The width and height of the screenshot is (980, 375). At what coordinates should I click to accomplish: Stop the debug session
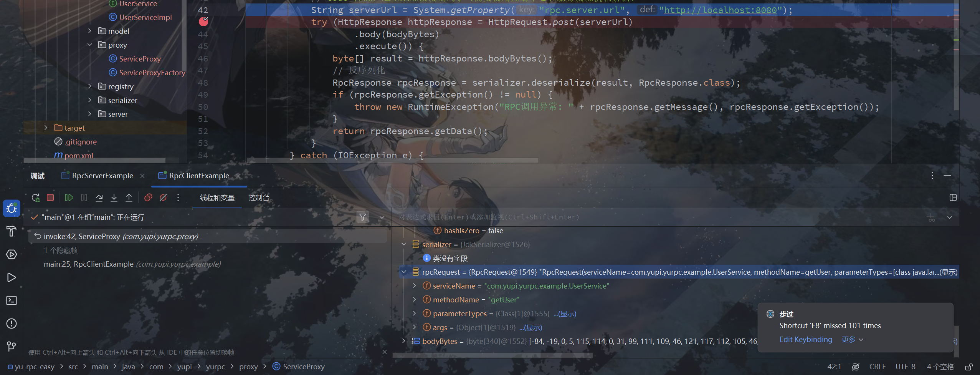coord(50,197)
